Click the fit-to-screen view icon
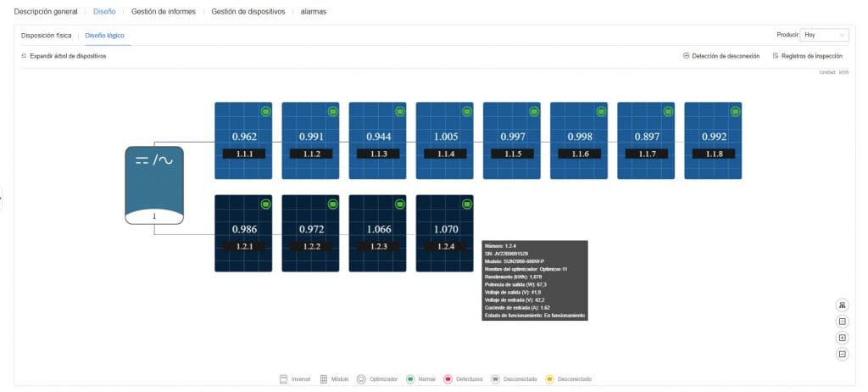The width and height of the screenshot is (868, 392). pyautogui.click(x=842, y=322)
